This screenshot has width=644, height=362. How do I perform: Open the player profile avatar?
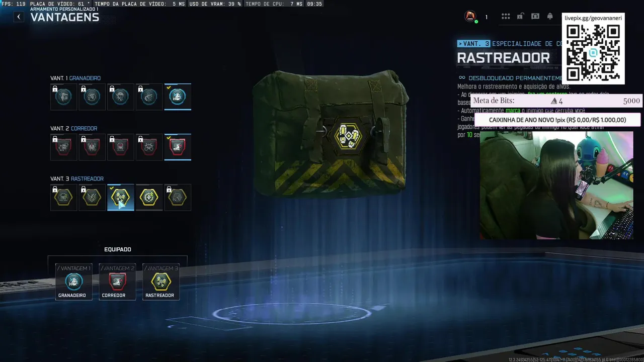pos(470,17)
